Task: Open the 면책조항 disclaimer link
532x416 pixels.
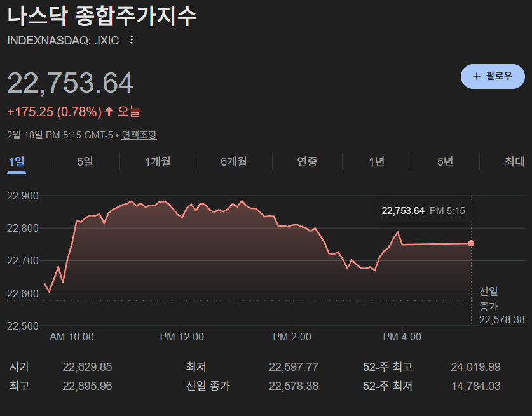Action: pyautogui.click(x=139, y=134)
